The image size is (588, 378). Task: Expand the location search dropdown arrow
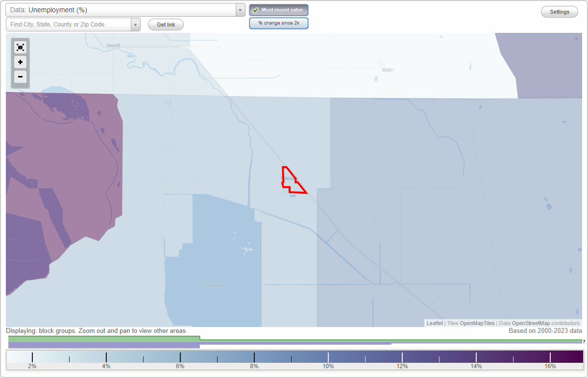click(136, 24)
